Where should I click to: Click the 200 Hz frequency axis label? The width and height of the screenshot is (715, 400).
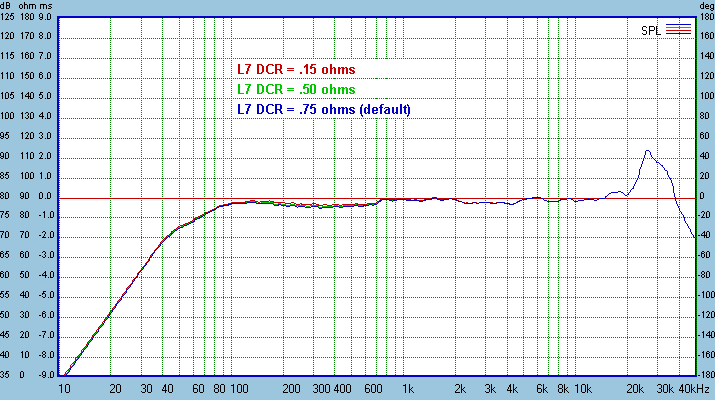click(x=292, y=388)
